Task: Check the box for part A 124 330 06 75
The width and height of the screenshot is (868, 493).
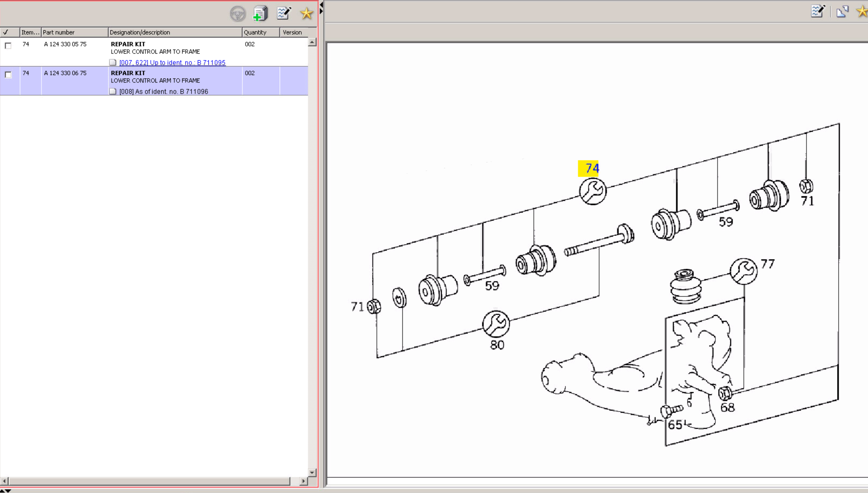Action: click(8, 75)
